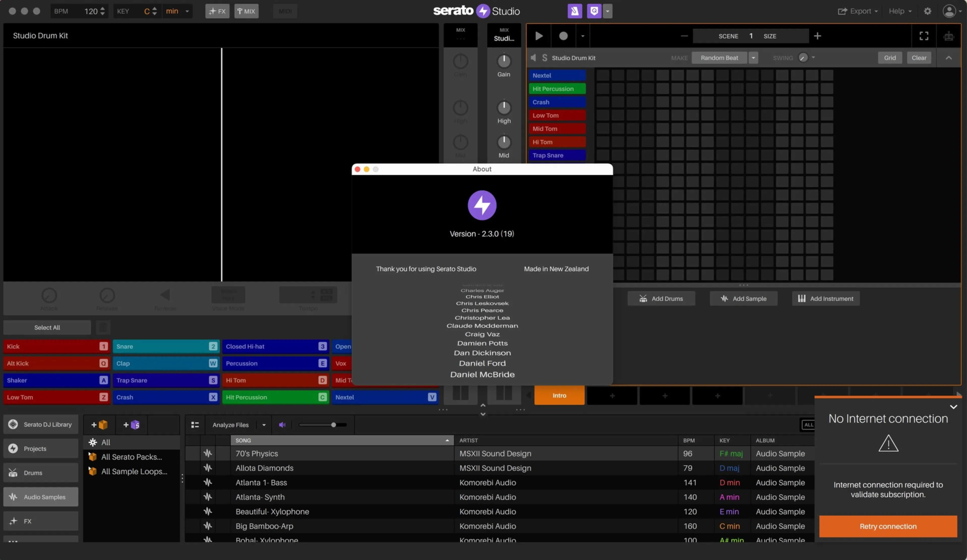Expand the record options dropdown arrow
Image resolution: width=967 pixels, height=560 pixels.
pyautogui.click(x=583, y=36)
